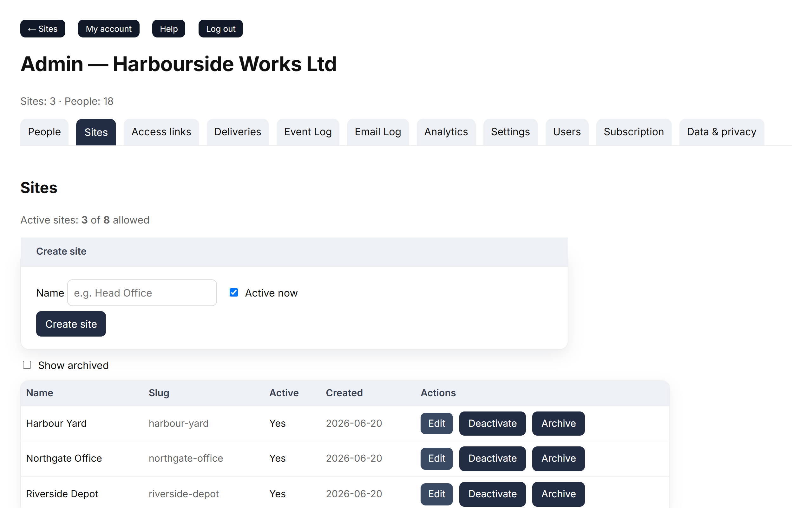Image resolution: width=812 pixels, height=508 pixels.
Task: View the Email Log tab
Action: pos(378,132)
